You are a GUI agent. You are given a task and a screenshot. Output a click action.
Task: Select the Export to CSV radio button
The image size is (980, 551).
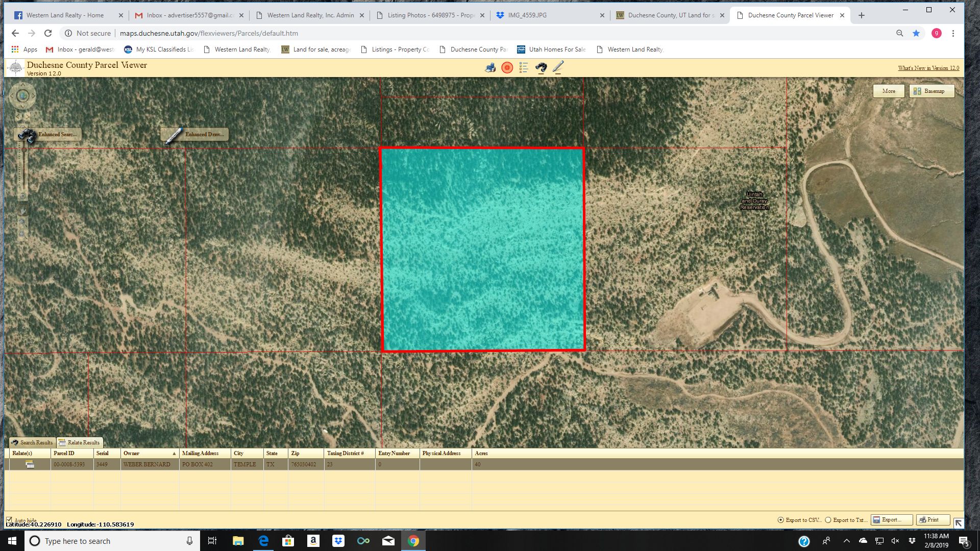coord(780,520)
